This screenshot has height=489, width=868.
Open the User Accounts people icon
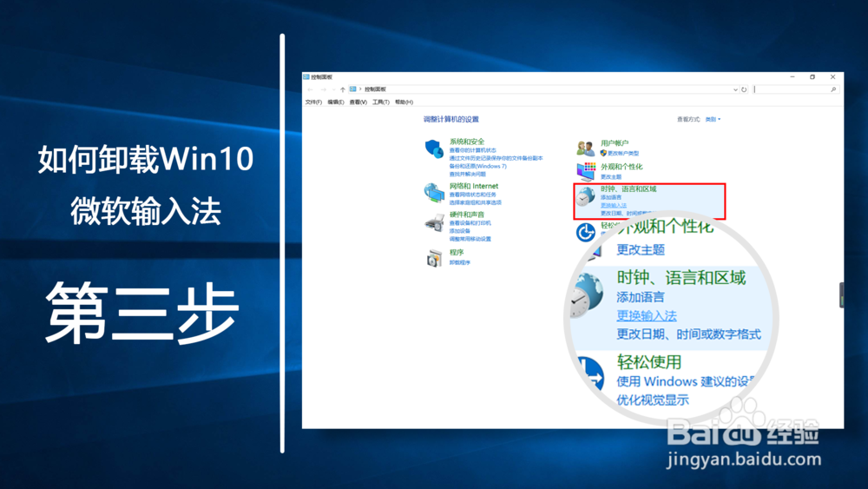(585, 149)
